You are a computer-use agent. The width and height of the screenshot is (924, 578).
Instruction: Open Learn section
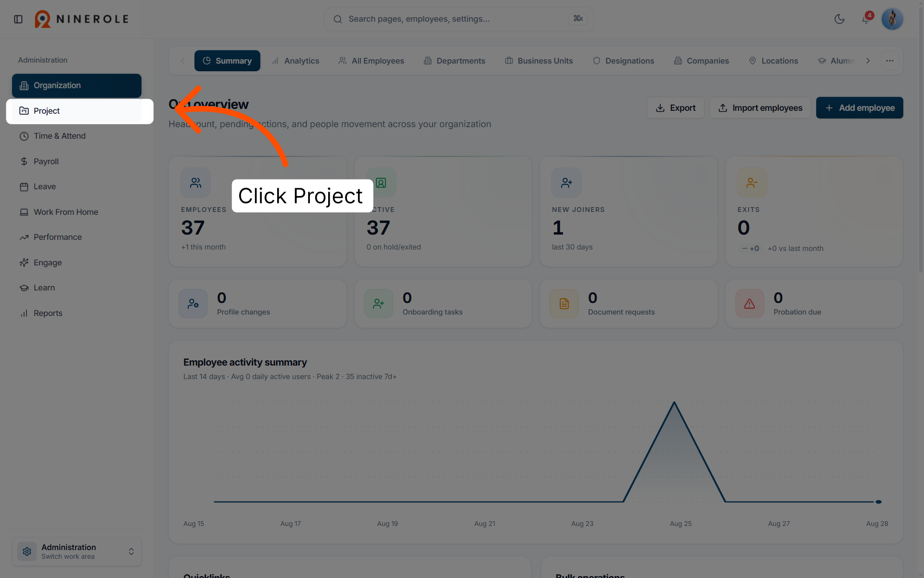(x=77, y=288)
